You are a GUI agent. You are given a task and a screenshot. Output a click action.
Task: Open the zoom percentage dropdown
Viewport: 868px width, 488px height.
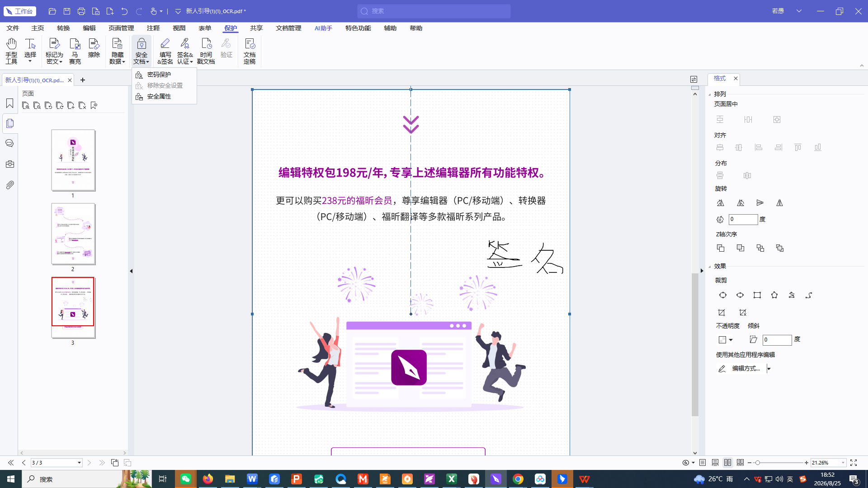[x=843, y=463]
